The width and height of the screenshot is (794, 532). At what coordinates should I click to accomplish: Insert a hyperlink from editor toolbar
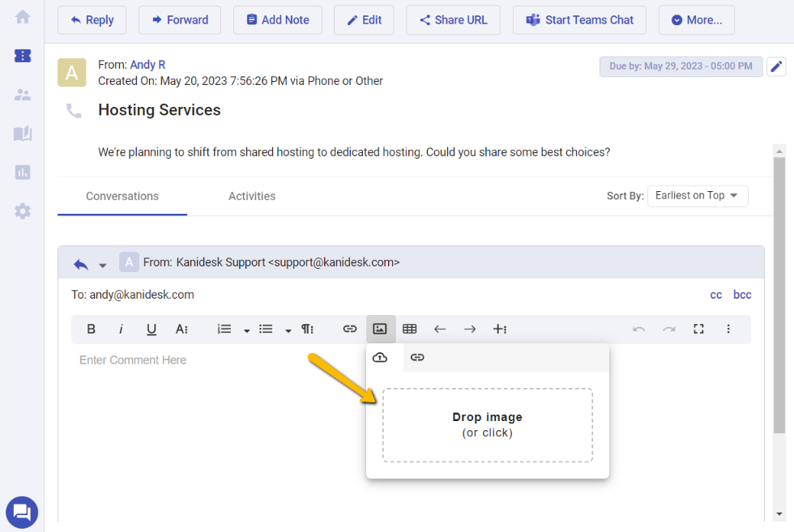point(349,329)
